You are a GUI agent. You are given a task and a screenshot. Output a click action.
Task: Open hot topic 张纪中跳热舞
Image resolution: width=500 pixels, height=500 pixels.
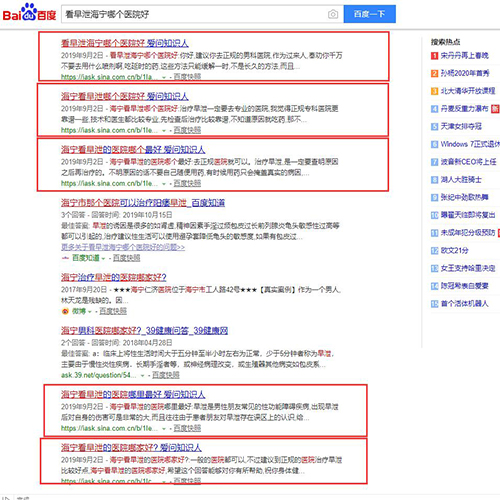[465, 198]
